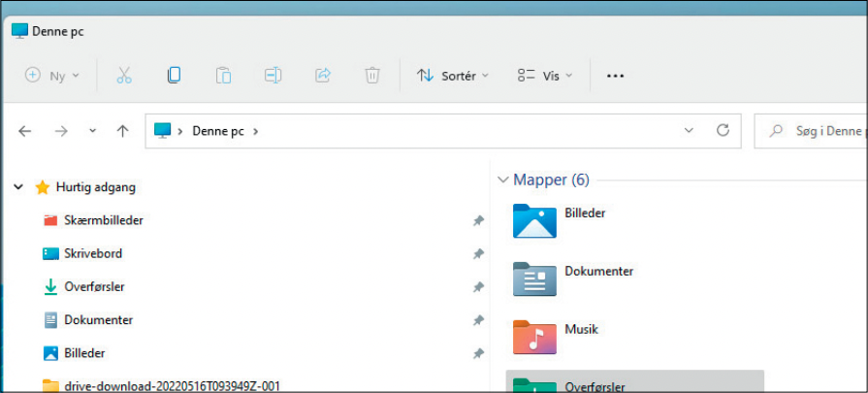The height and width of the screenshot is (393, 868).
Task: Click the Delete trash can icon
Action: click(x=372, y=76)
